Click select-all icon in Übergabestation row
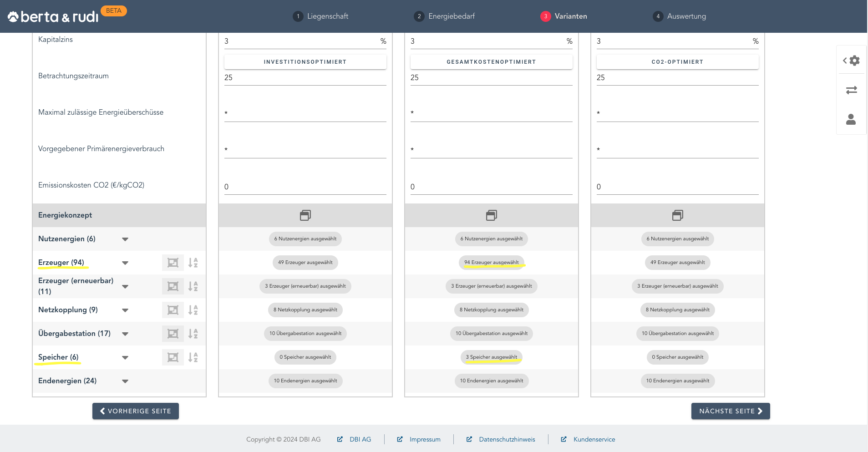The width and height of the screenshot is (868, 452). point(173,334)
